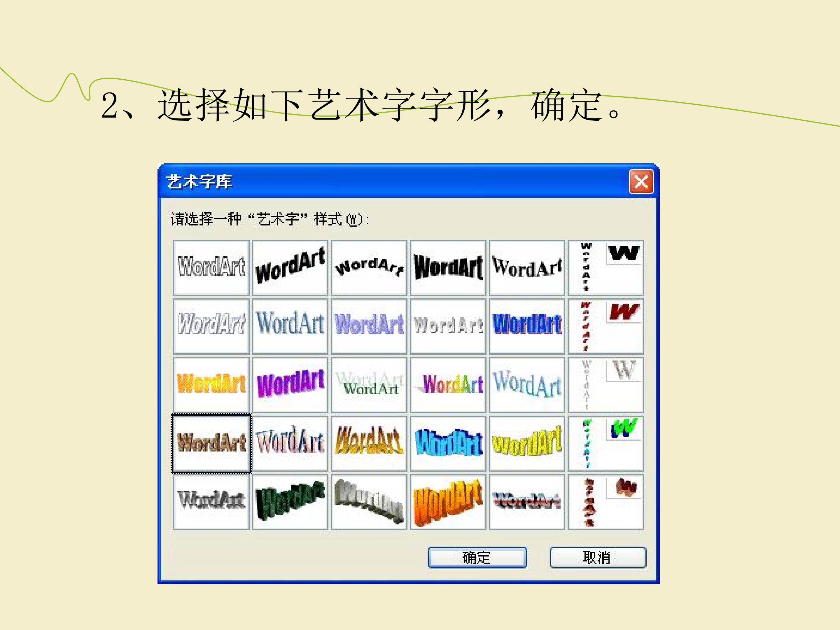Pick the italic outlined shadow WordArt style
Screen dimensions: 840x630
(x=211, y=326)
